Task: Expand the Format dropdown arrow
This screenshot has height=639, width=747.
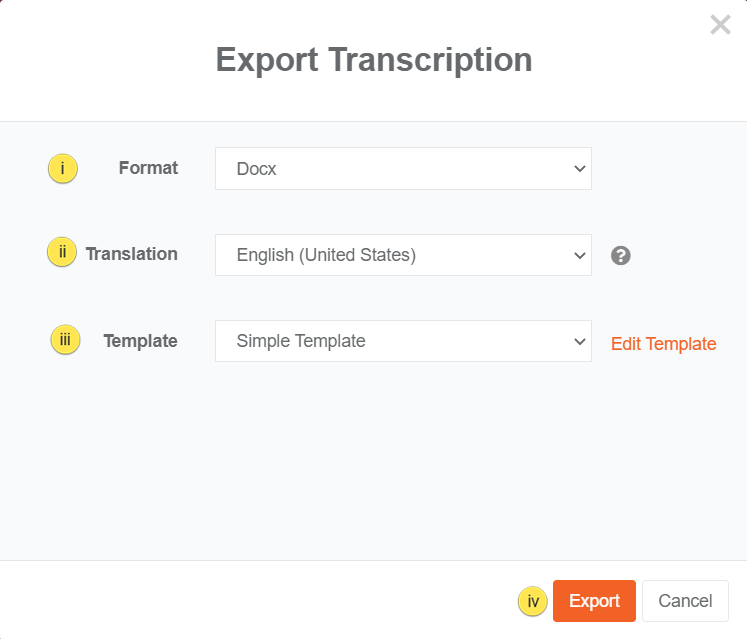Action: (x=579, y=169)
